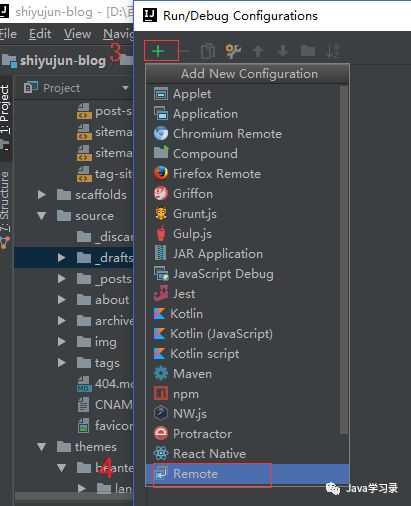Select the post-s xml file
This screenshot has width=411, height=506.
pos(73,111)
